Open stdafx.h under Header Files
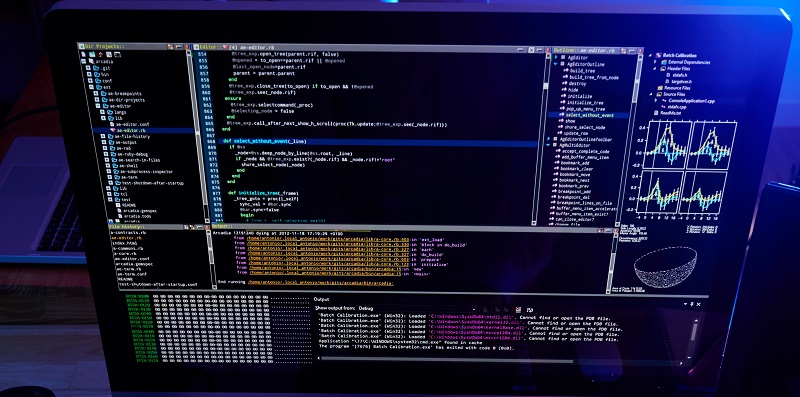This screenshot has width=800, height=397. pos(680,75)
